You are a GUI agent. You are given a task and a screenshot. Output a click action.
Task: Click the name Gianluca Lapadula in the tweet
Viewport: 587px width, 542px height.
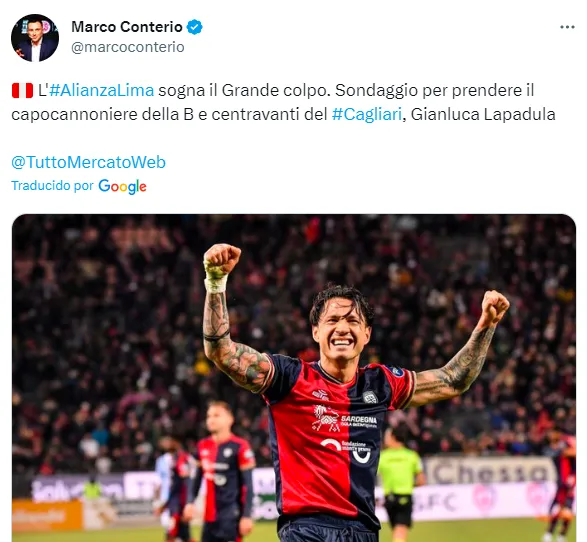[x=483, y=115]
